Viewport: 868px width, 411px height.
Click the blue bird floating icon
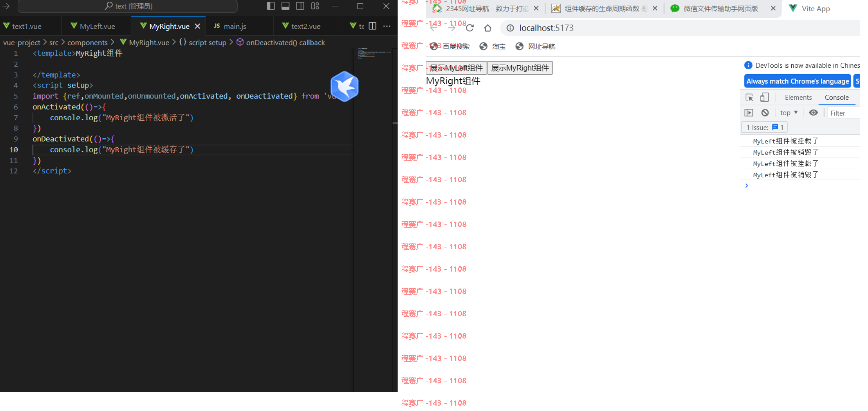(345, 86)
